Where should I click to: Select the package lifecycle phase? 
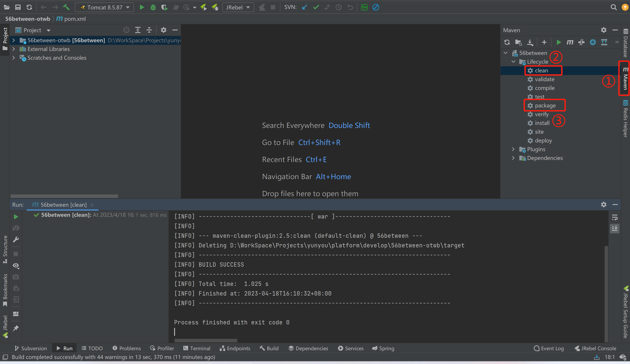[x=545, y=105]
